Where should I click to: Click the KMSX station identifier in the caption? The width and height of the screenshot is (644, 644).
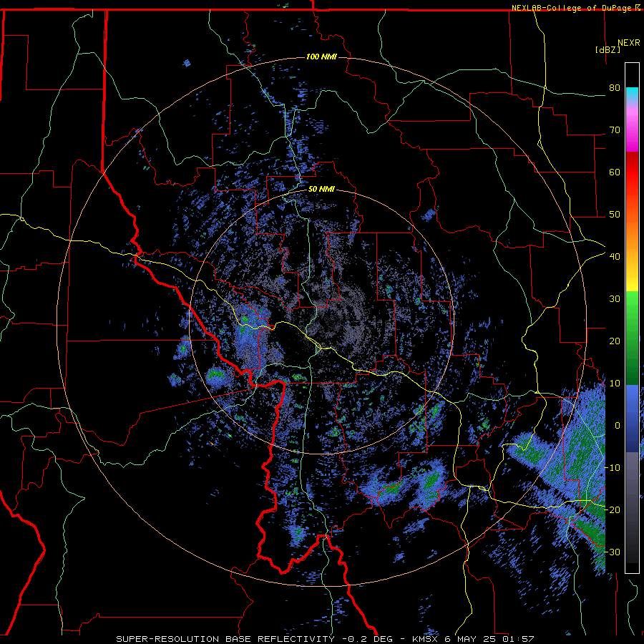click(x=424, y=639)
